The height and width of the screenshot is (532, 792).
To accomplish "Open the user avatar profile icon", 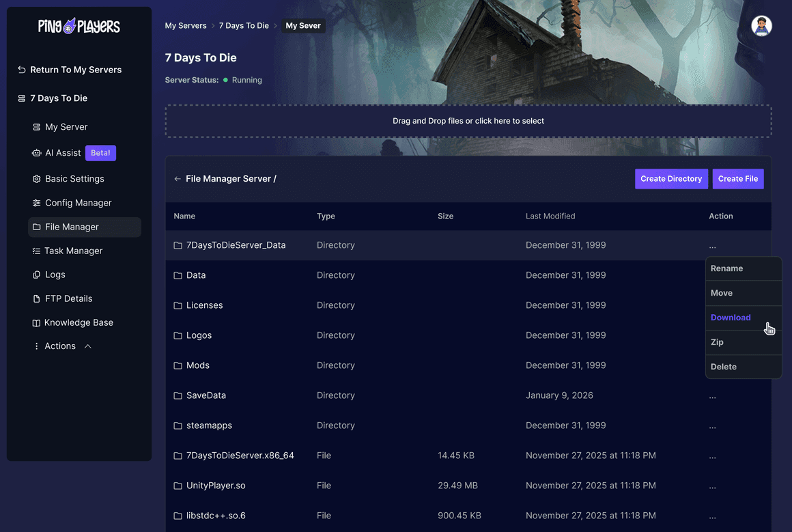I will coord(761,26).
